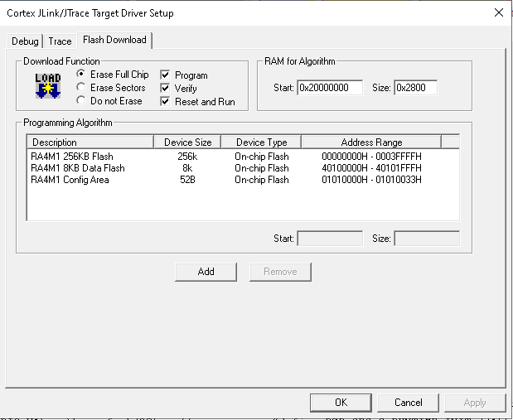Select Erase Sectors option
This screenshot has height=420, width=513.
(x=111, y=88)
